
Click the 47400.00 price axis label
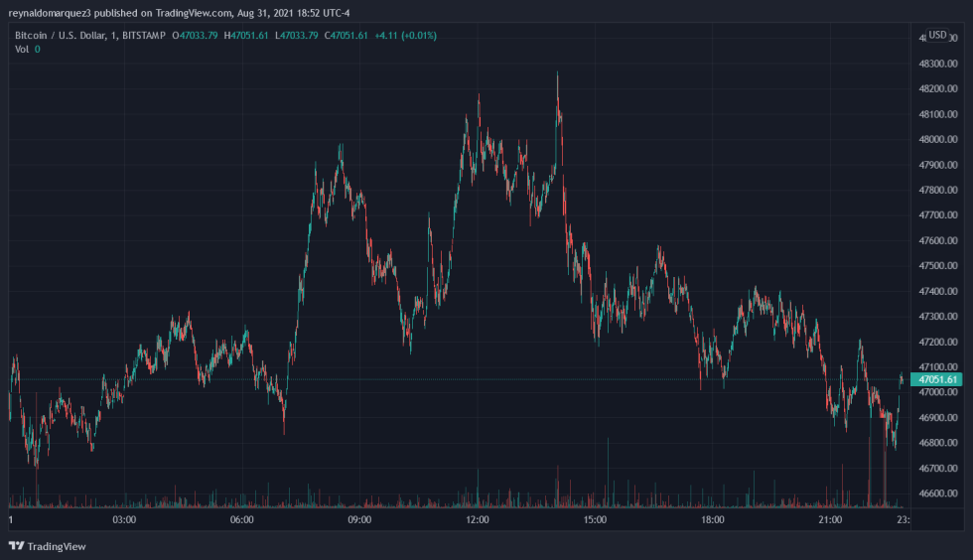click(x=937, y=291)
